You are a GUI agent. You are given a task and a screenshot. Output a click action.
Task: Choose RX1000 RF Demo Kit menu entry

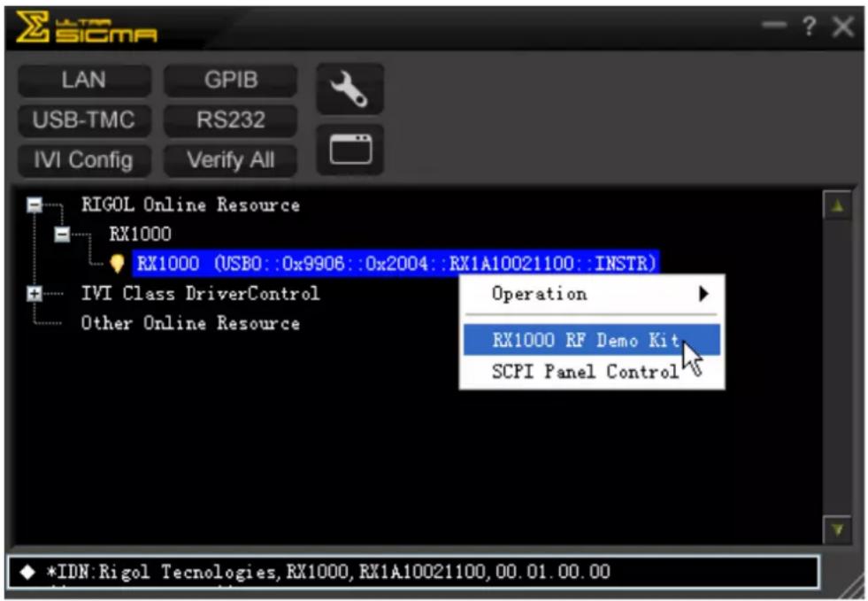tap(592, 340)
